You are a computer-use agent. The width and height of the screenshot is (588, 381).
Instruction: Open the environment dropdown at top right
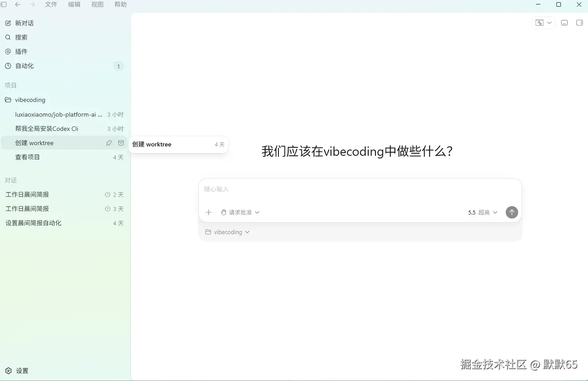[544, 23]
